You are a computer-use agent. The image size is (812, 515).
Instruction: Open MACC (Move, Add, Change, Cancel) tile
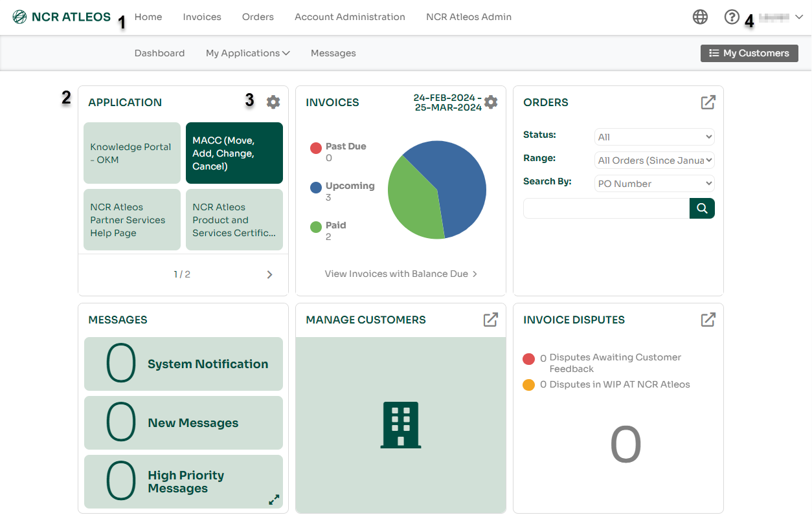coord(234,153)
